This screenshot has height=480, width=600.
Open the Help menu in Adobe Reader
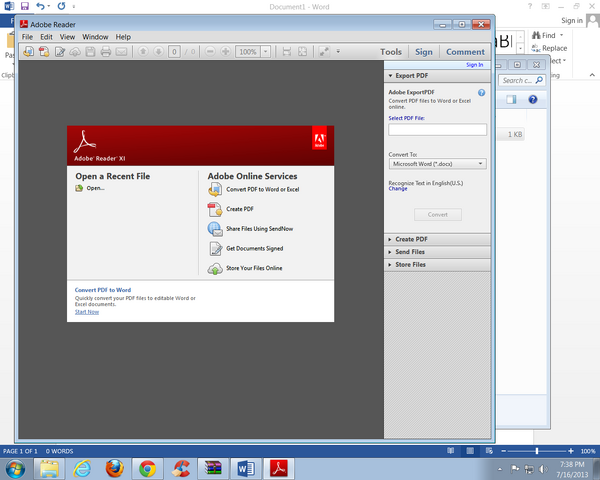click(123, 37)
